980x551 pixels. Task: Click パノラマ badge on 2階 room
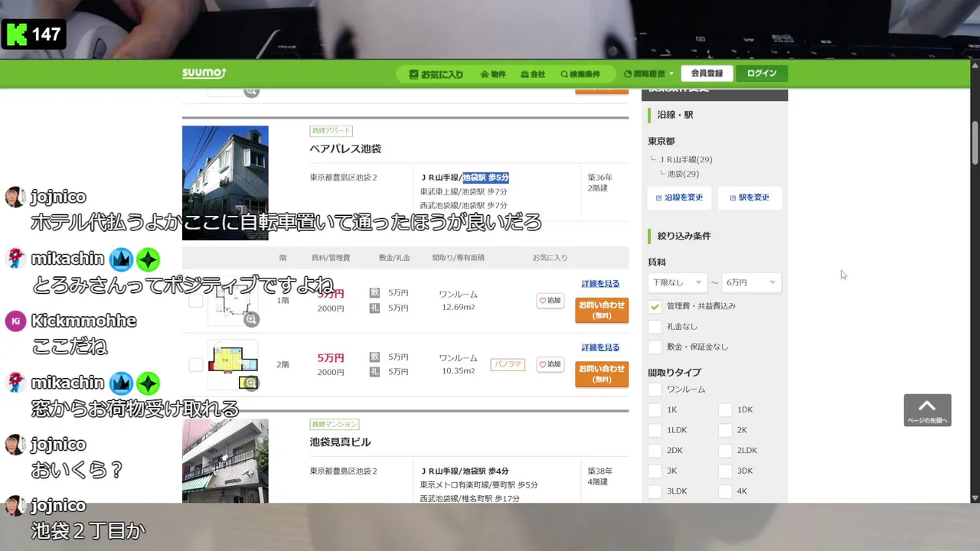tap(508, 364)
